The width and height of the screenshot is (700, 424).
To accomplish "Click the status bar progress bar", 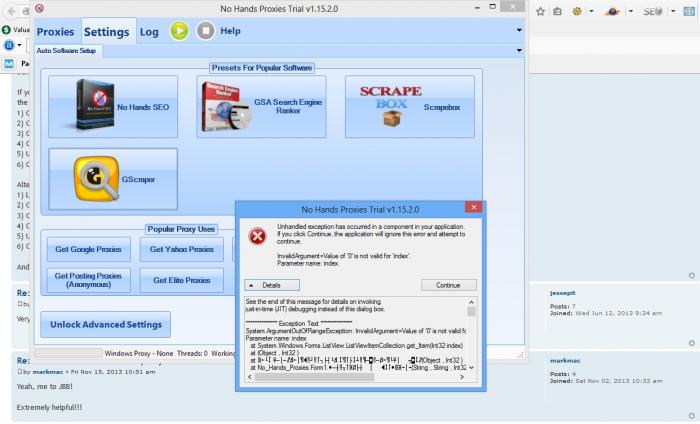I will tap(69, 353).
